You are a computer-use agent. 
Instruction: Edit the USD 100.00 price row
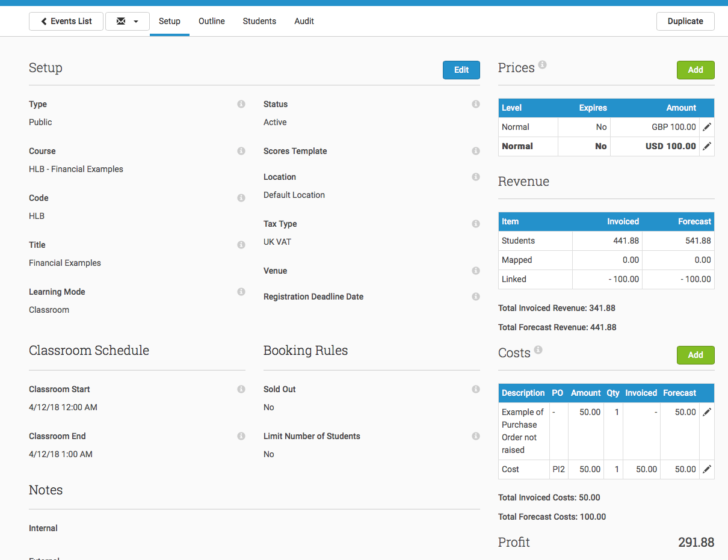(707, 146)
